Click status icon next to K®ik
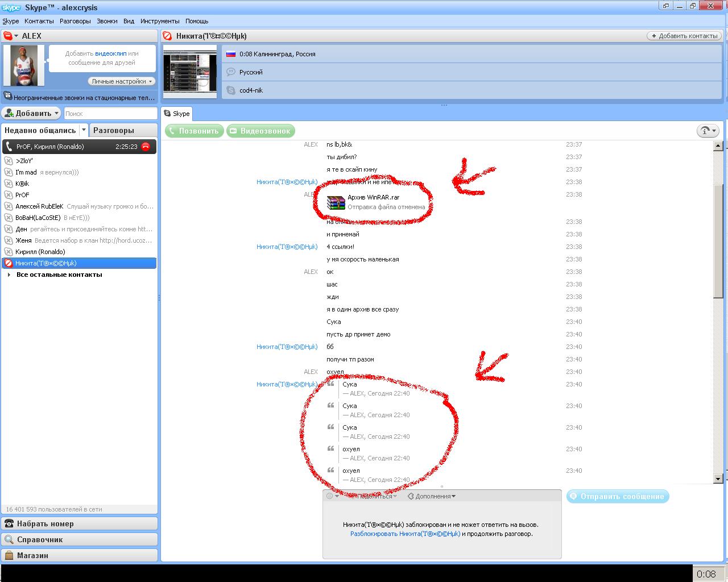This screenshot has height=582, width=728. pyautogui.click(x=9, y=184)
